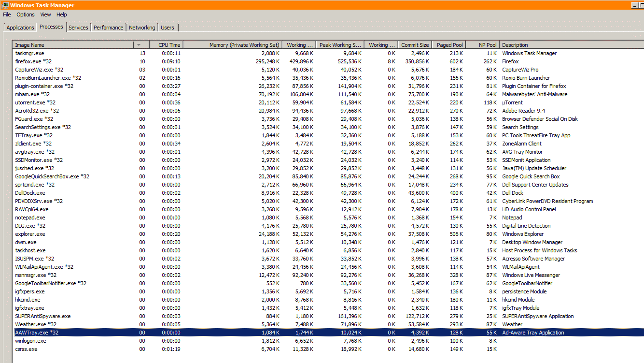Choose the taskhost.exe row
Image resolution: width=644 pixels, height=363 pixels.
click(328, 250)
